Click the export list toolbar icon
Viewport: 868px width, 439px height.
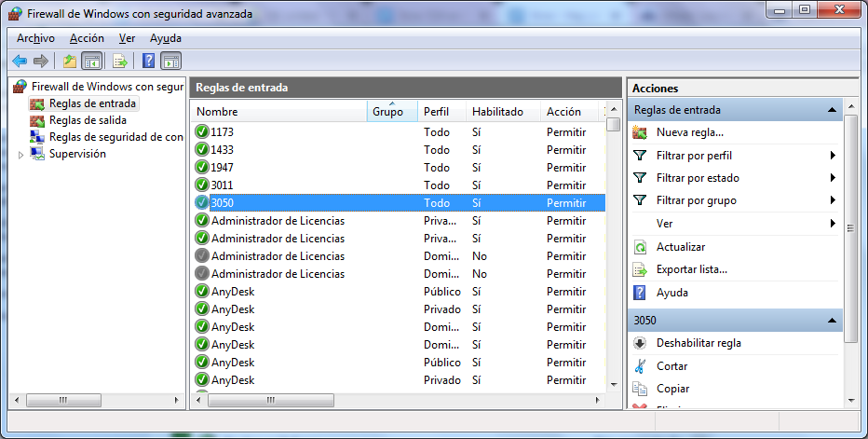point(120,61)
